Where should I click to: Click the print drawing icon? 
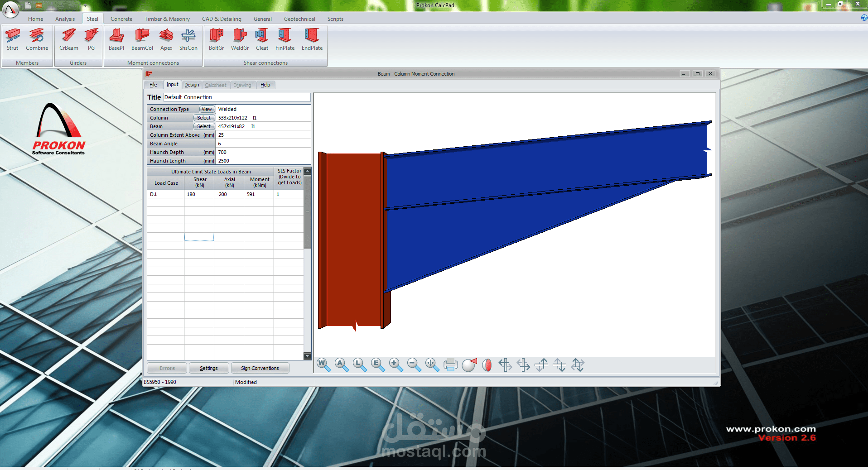[x=450, y=365]
